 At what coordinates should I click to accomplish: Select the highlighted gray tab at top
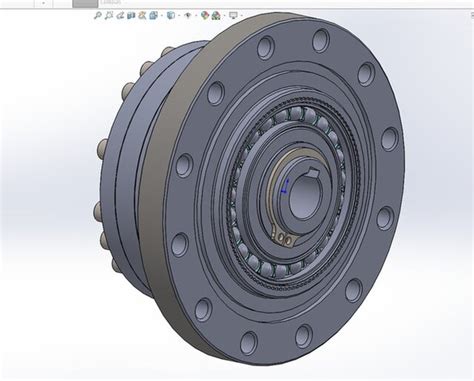85,4
